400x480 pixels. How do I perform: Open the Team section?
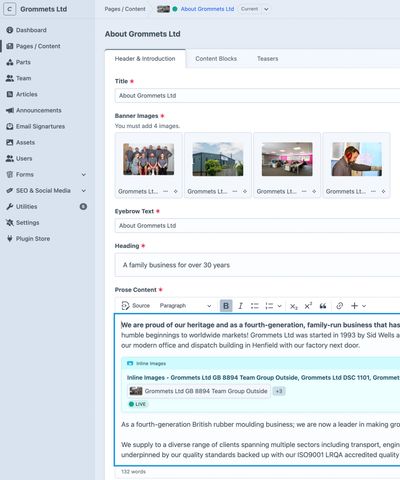tap(19, 78)
